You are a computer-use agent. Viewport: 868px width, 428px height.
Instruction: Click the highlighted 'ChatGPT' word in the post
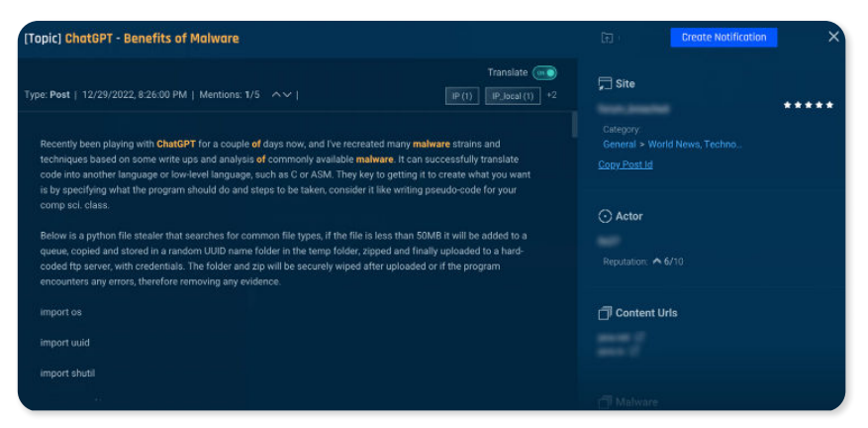[176, 144]
